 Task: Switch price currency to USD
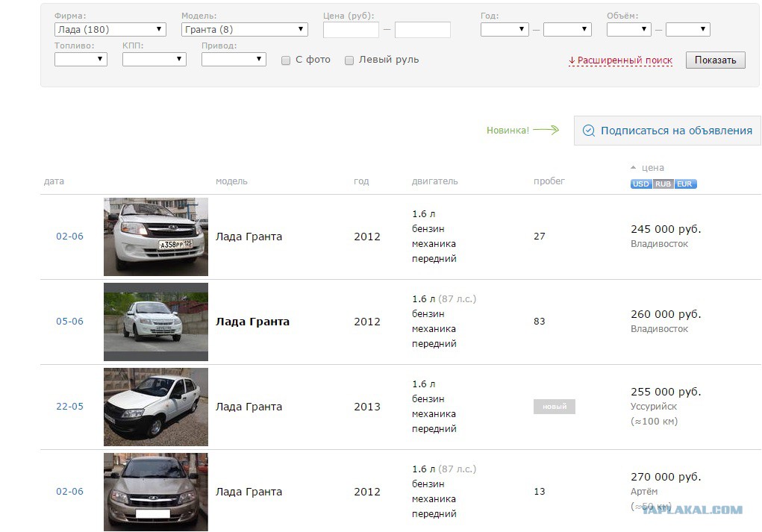click(x=641, y=184)
